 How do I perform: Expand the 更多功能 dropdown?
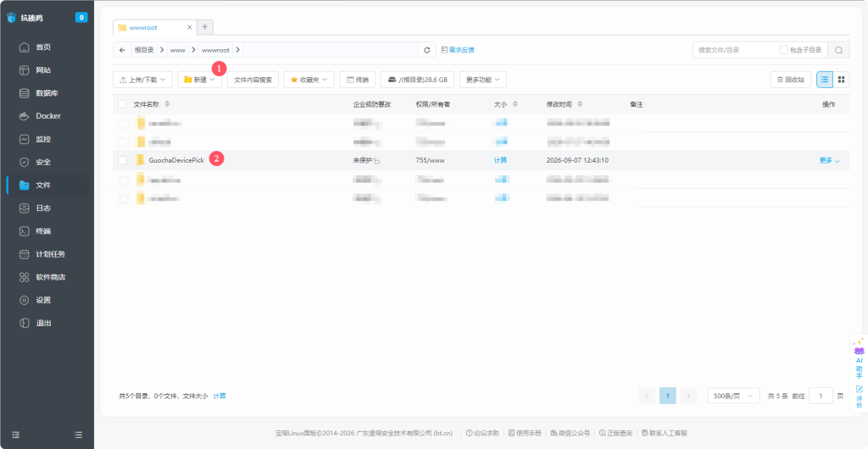(x=482, y=80)
